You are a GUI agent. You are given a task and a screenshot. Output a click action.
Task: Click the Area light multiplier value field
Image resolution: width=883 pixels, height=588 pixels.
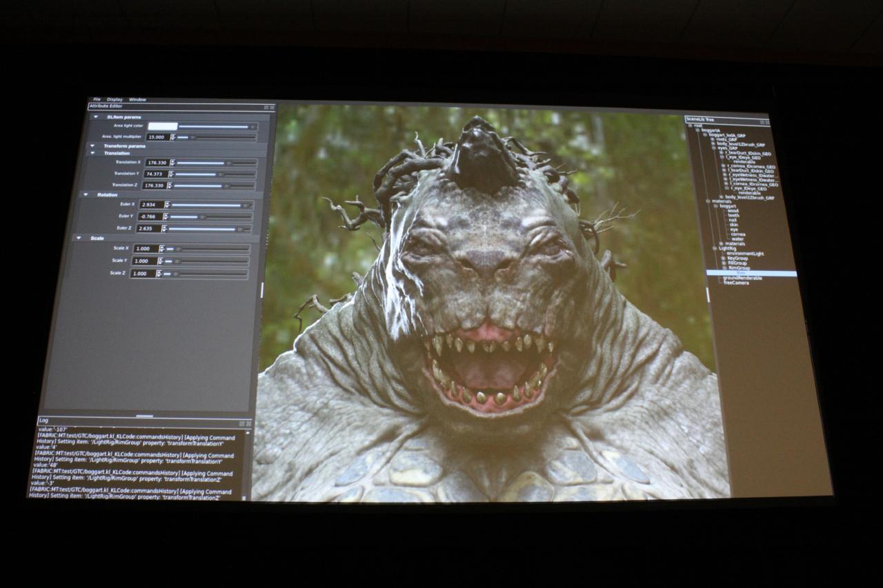click(x=158, y=137)
